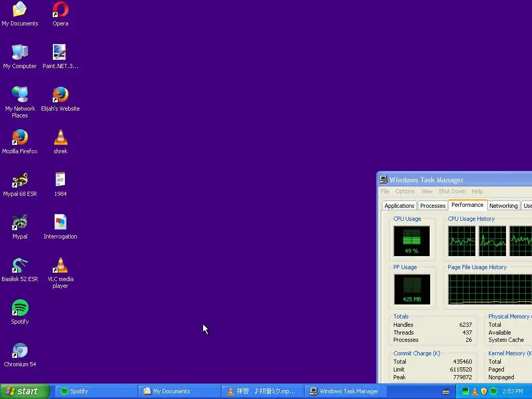Switch to My Documents taskbar button
The width and height of the screenshot is (532, 399).
point(179,391)
